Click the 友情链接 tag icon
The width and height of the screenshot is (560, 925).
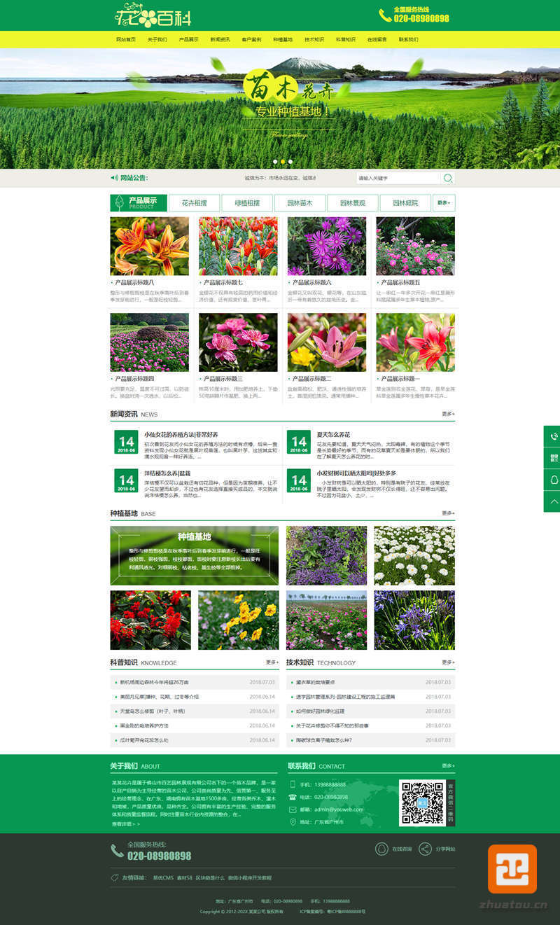click(x=115, y=877)
